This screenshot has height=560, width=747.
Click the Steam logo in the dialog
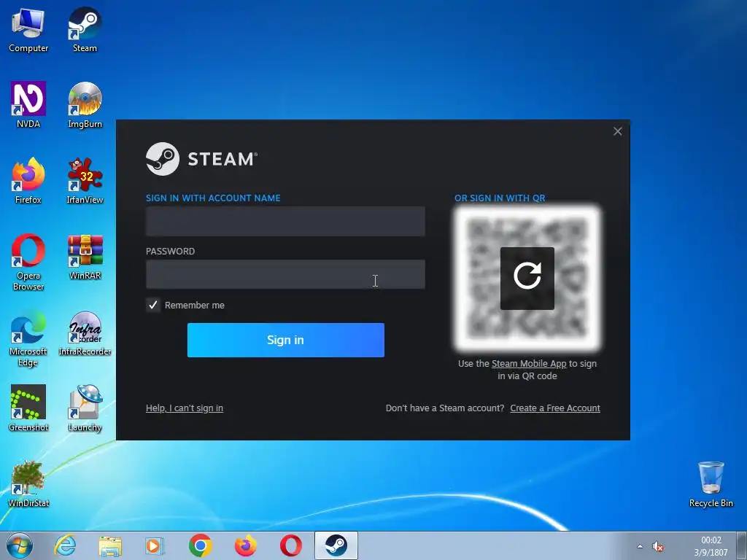201,159
